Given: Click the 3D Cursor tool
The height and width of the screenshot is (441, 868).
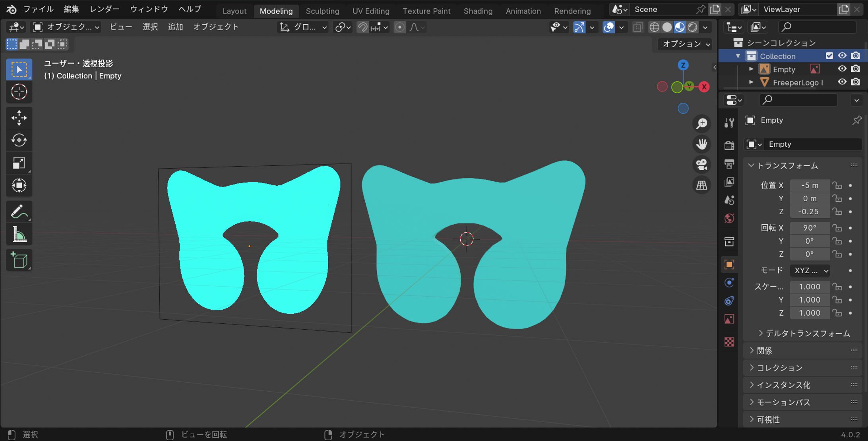Looking at the screenshot, I should [x=19, y=92].
